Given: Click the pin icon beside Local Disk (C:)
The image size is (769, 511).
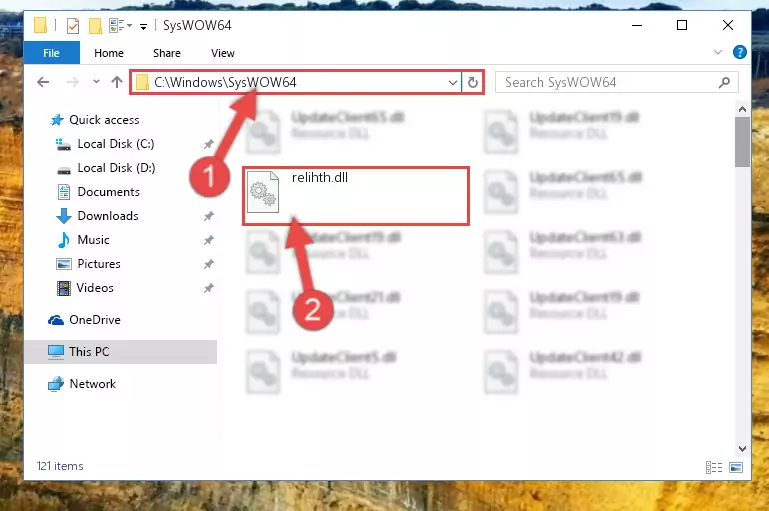Looking at the screenshot, I should coord(208,144).
